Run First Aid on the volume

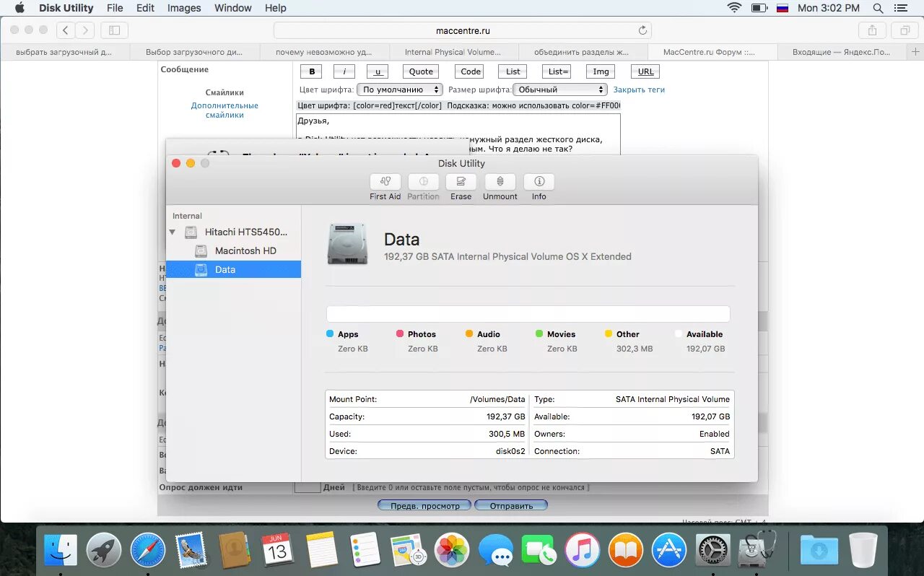click(x=385, y=182)
